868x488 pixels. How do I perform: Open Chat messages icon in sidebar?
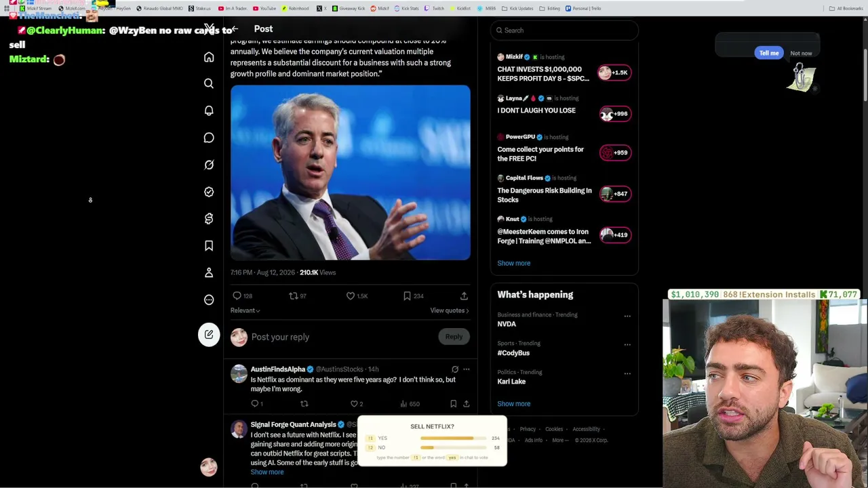tap(209, 138)
